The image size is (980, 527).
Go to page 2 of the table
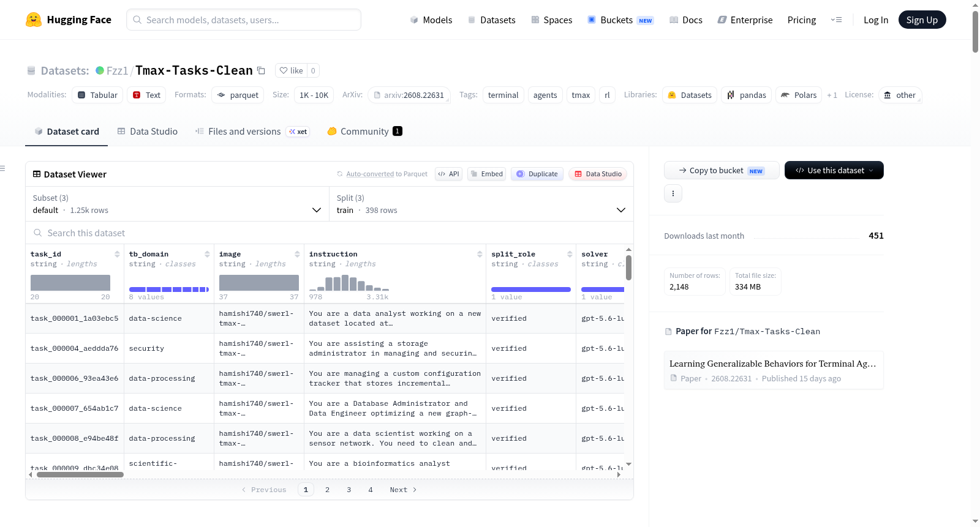[x=328, y=490]
